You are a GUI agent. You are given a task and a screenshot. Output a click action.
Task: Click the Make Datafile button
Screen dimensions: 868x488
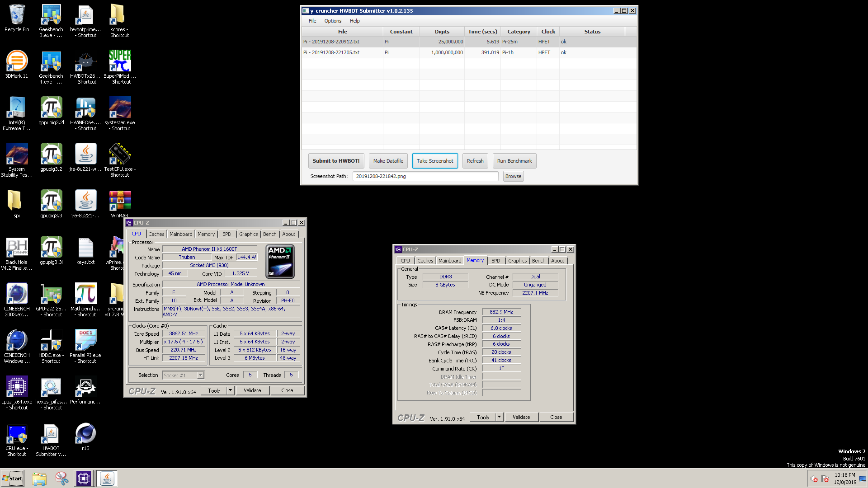point(388,161)
